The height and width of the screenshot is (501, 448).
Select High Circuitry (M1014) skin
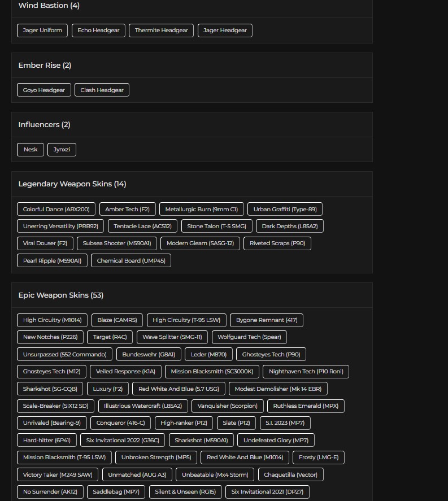tap(52, 320)
